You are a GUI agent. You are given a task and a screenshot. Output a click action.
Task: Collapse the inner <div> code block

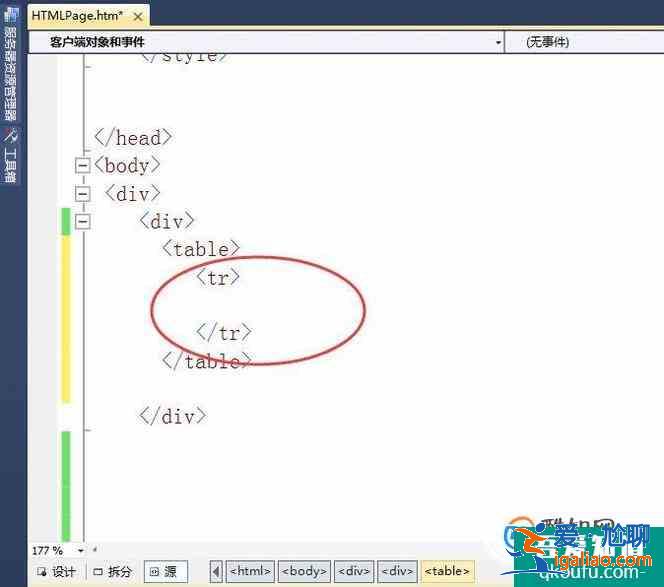coord(82,222)
